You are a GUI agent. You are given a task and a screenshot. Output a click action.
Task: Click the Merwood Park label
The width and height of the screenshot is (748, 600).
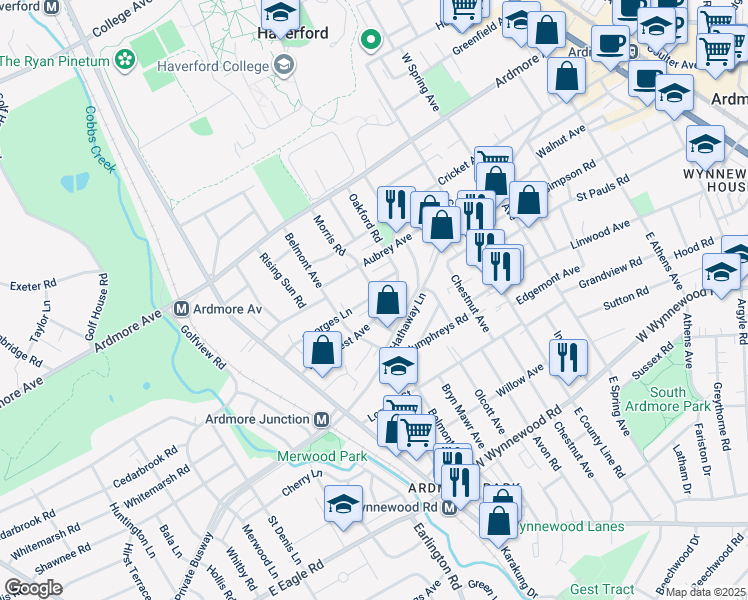pyautogui.click(x=322, y=456)
